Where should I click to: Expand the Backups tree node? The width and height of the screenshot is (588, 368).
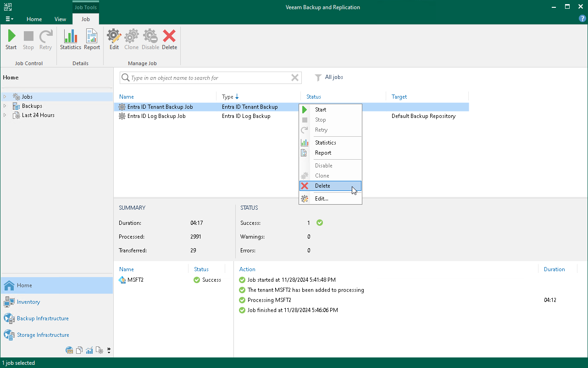click(5, 106)
